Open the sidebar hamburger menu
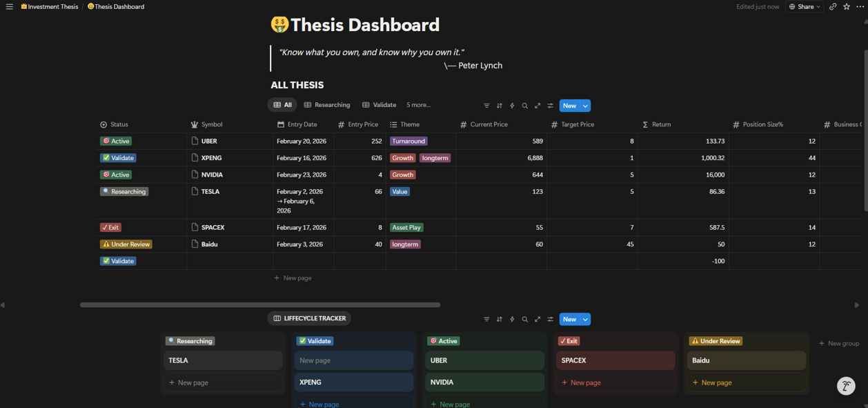Viewport: 868px width, 408px height. (9, 7)
